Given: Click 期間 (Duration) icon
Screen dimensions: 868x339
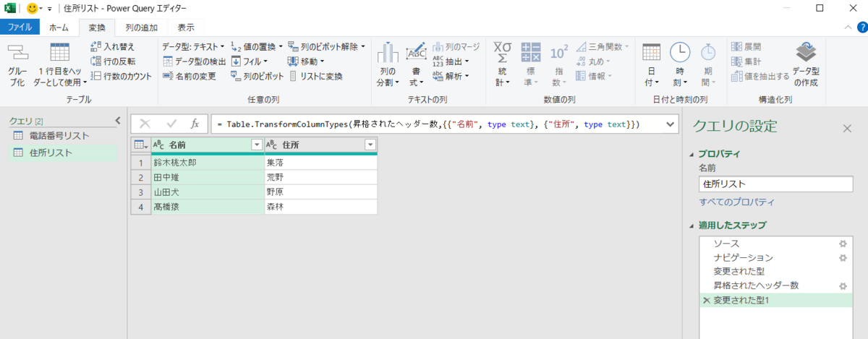Looking at the screenshot, I should pyautogui.click(x=708, y=53).
